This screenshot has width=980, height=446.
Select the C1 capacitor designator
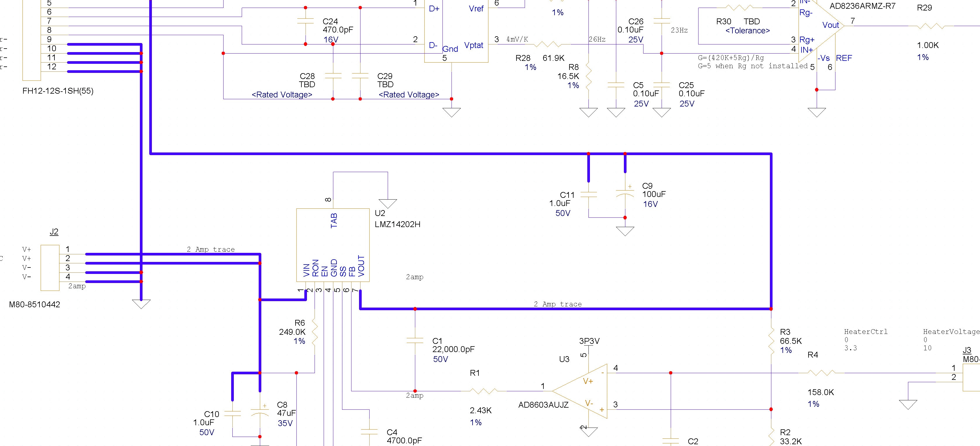point(437,341)
